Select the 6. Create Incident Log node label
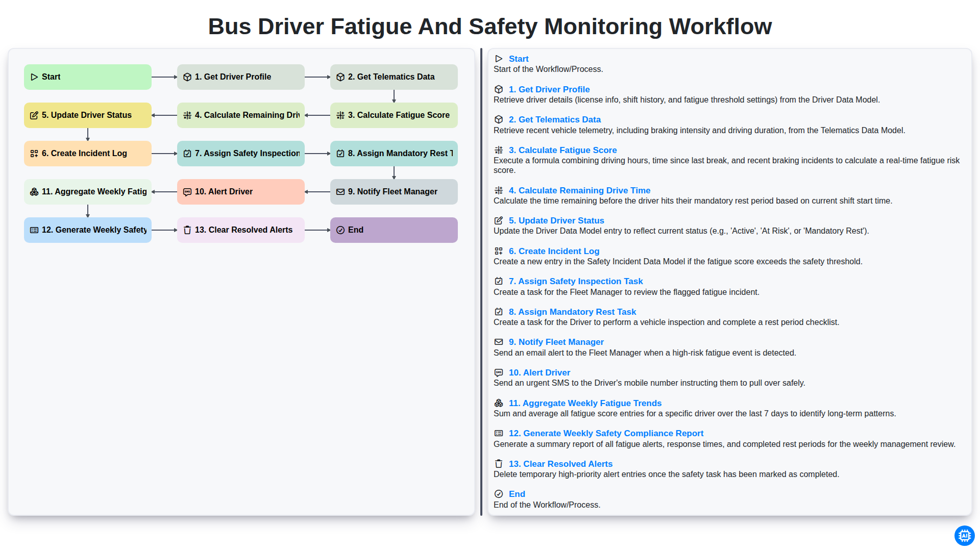The image size is (980, 551). pyautogui.click(x=84, y=154)
